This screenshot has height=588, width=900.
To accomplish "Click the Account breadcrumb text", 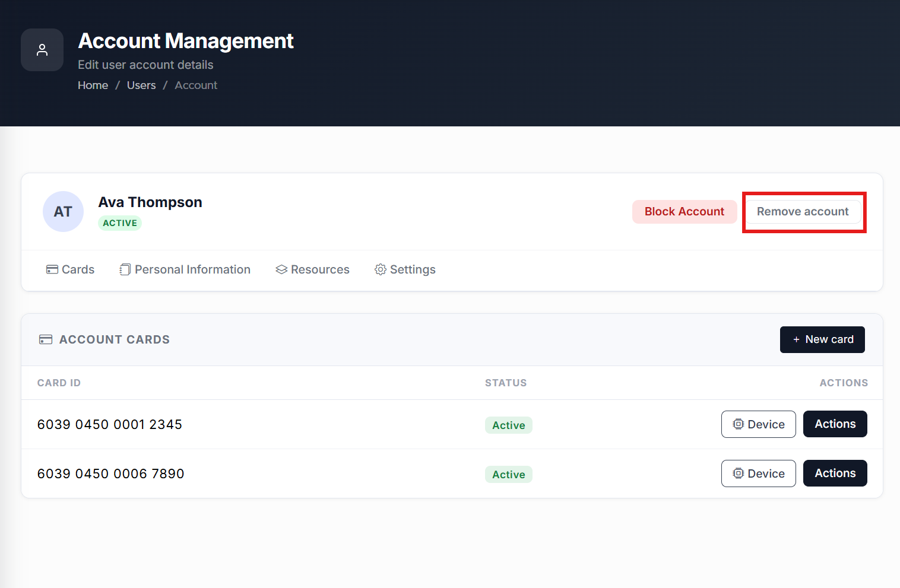I will [196, 85].
